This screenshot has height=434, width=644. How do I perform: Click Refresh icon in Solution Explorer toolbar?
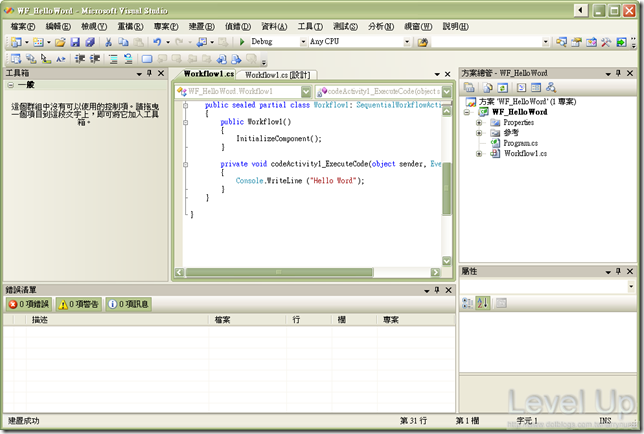click(x=502, y=87)
